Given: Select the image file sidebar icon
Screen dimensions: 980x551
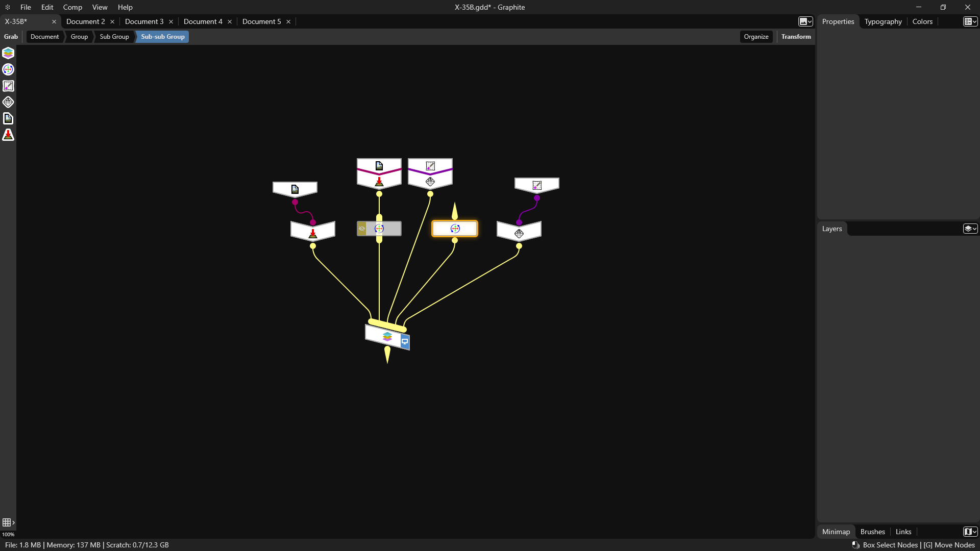Looking at the screenshot, I should (x=8, y=118).
